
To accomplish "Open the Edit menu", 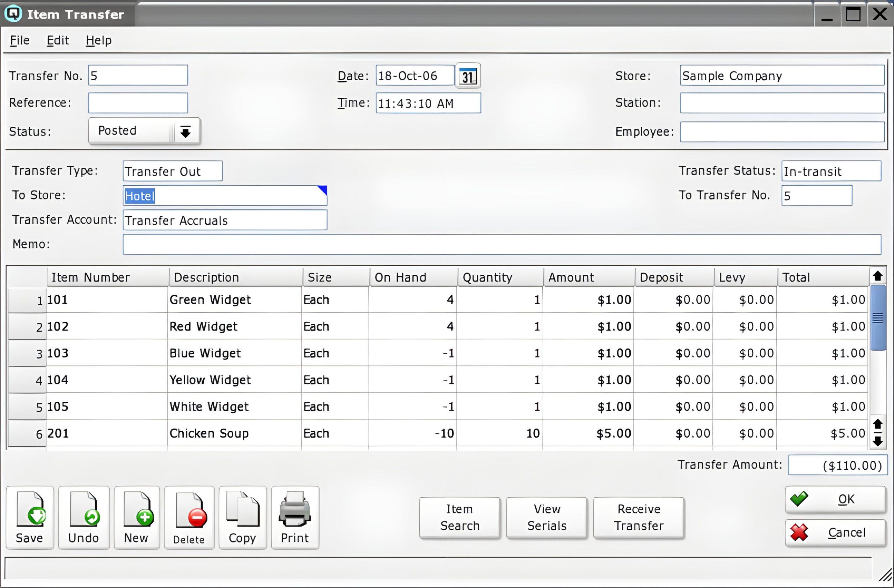I will pyautogui.click(x=58, y=40).
